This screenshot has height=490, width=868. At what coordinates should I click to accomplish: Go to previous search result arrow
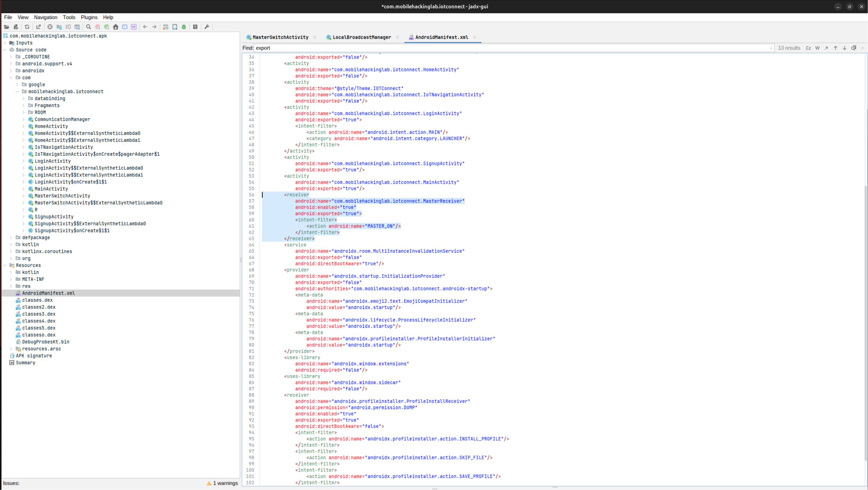click(x=835, y=48)
